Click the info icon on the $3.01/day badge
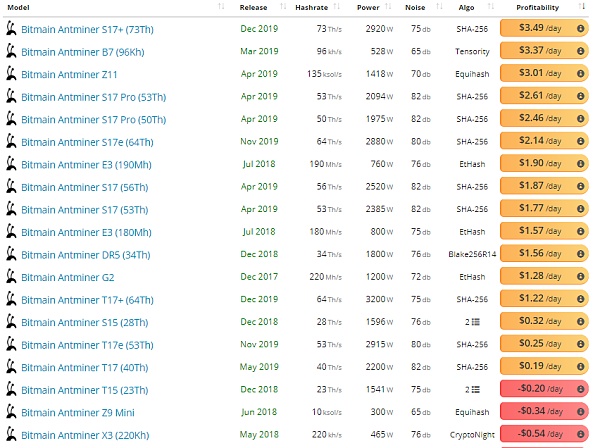The image size is (600, 448). pos(580,73)
